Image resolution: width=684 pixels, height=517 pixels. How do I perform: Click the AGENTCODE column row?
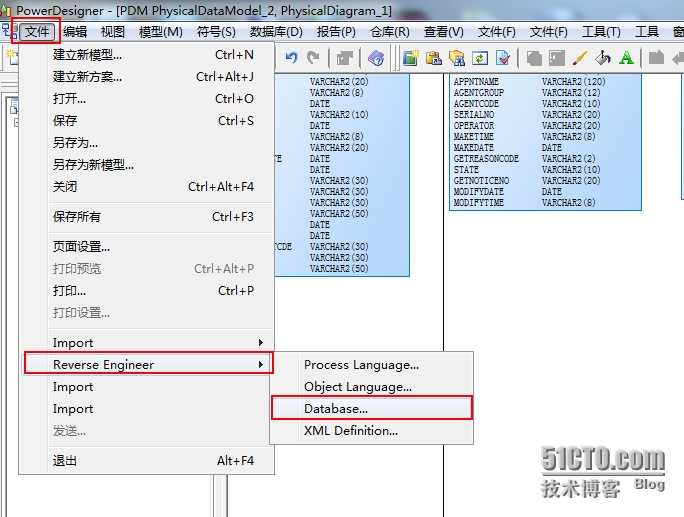tap(545, 103)
